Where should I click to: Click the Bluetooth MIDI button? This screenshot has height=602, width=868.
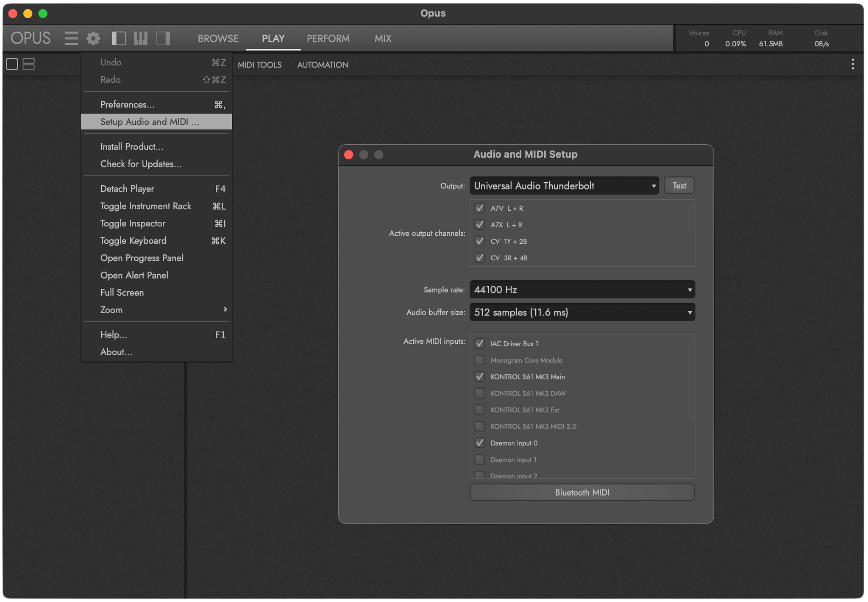(582, 492)
